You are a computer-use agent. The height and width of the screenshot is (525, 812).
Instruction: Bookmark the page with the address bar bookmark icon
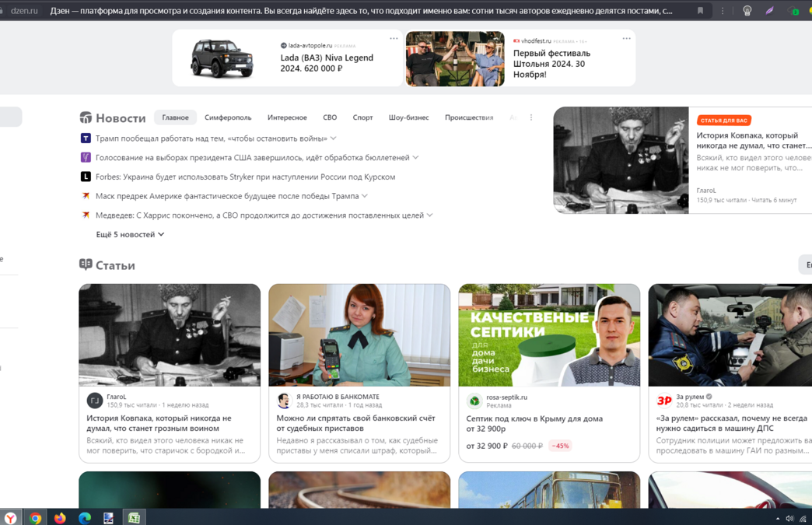click(x=700, y=10)
